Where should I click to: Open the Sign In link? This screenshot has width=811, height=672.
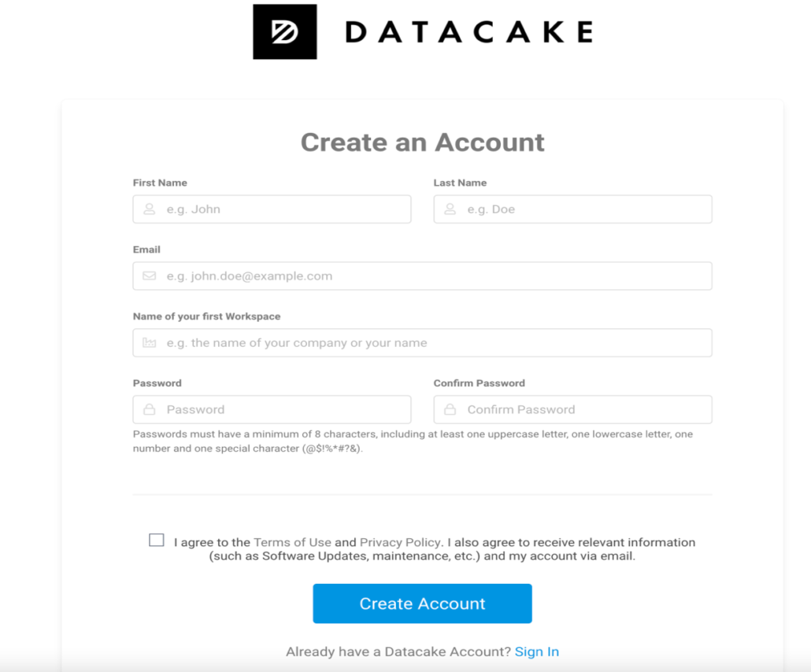(x=537, y=652)
